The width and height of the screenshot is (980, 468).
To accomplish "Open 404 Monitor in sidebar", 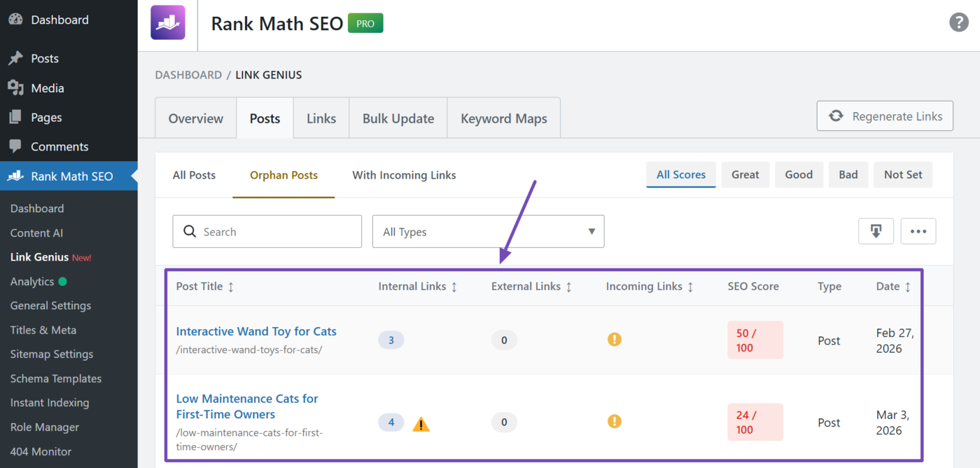I will [41, 452].
